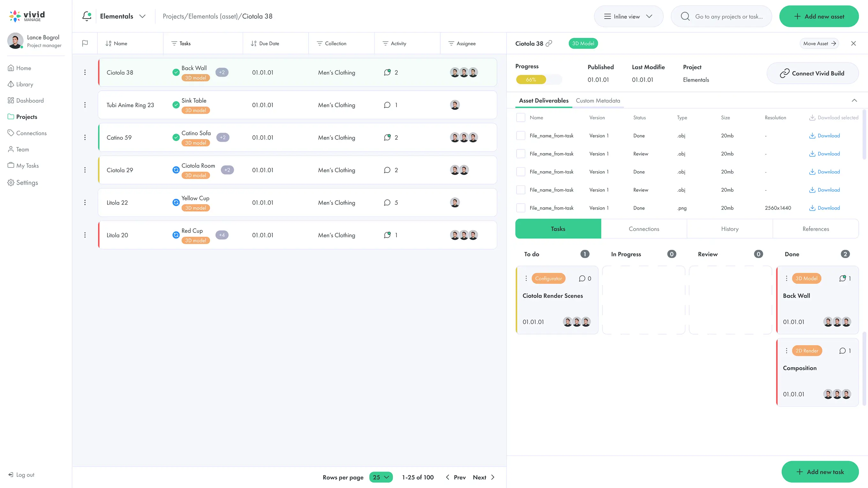Open Inline view dropdown
This screenshot has height=488, width=868.
coord(628,16)
